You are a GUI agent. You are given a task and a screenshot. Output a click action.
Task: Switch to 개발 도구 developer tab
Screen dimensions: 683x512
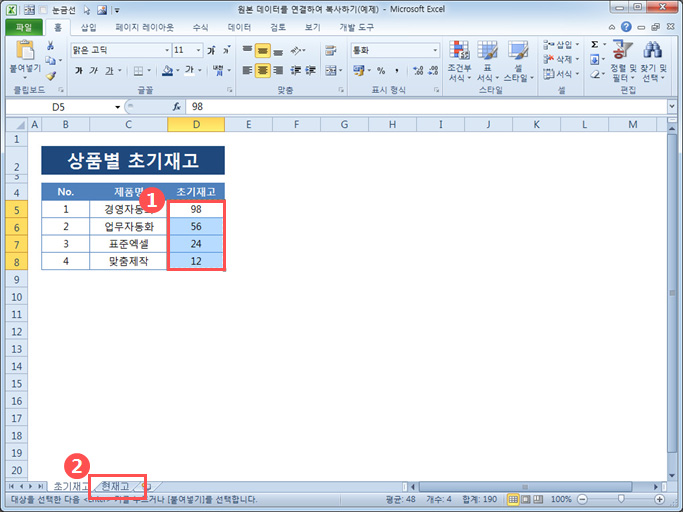pos(356,27)
